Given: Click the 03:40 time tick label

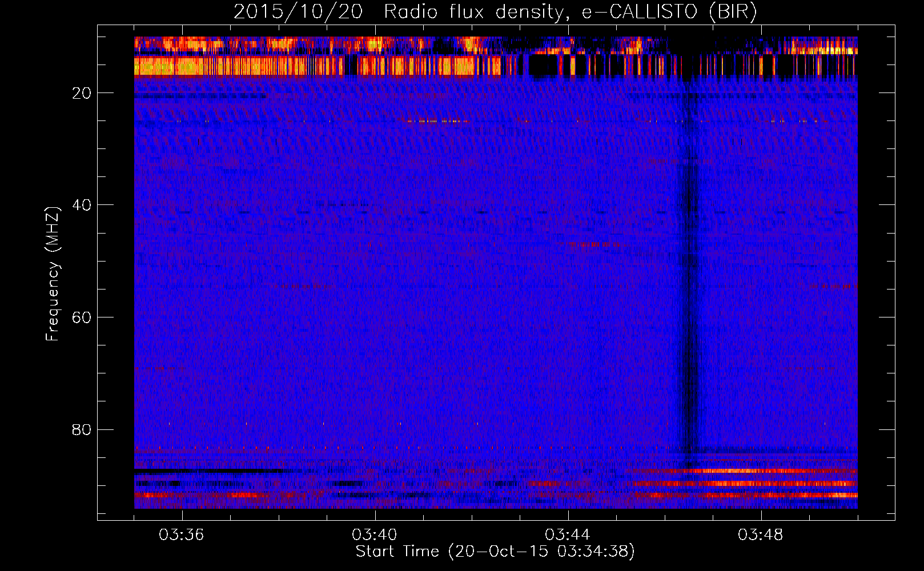Looking at the screenshot, I should point(375,535).
